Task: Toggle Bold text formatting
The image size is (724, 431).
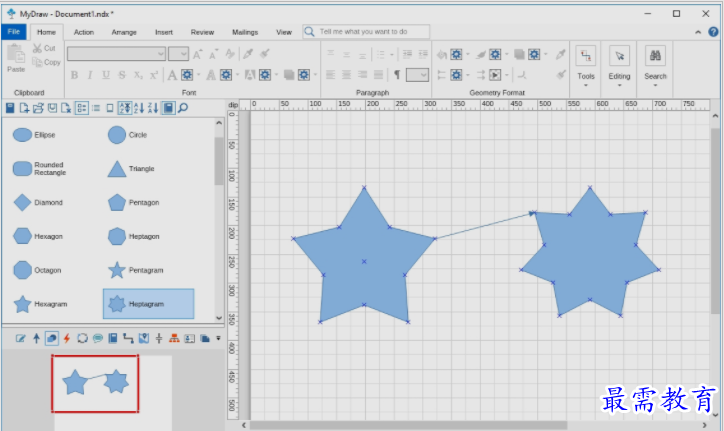Action: 74,75
